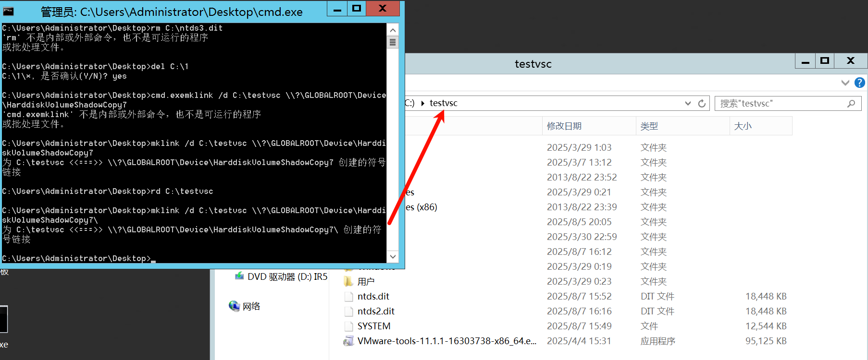Image resolution: width=868 pixels, height=360 pixels.
Task: Select the 用户 folder icon
Action: click(x=348, y=281)
